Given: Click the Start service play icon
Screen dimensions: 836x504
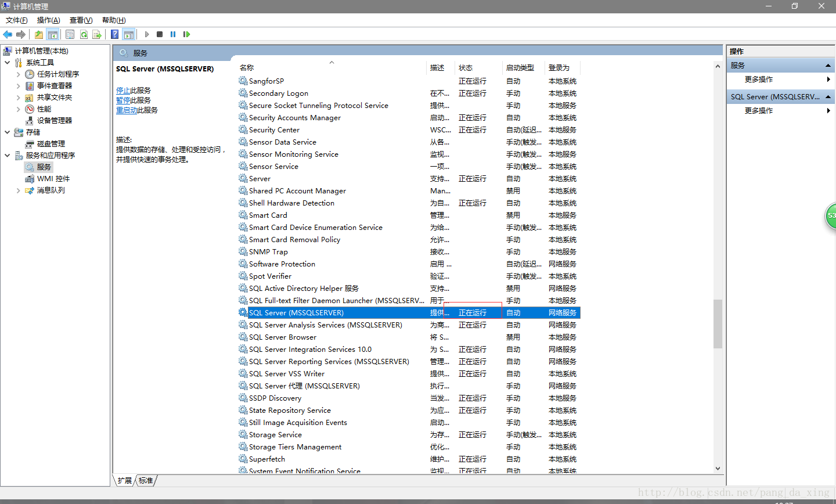Looking at the screenshot, I should [147, 34].
